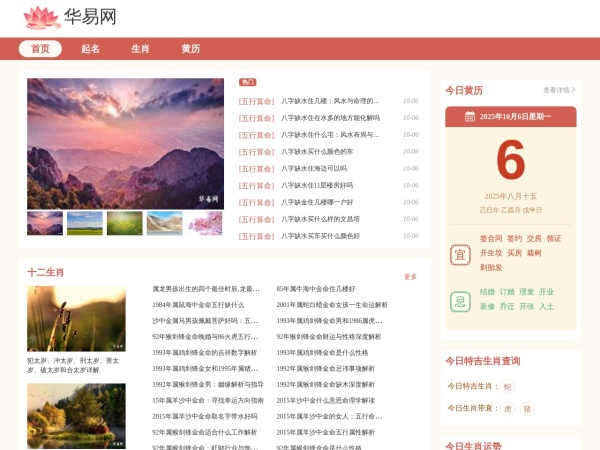
Task: Open 1993年属鸡剑锋金命是什么性格 article
Action: click(322, 352)
